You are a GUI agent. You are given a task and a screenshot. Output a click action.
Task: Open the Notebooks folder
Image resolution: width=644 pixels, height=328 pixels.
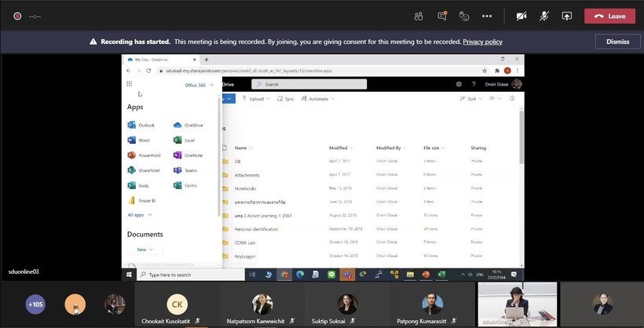(245, 189)
